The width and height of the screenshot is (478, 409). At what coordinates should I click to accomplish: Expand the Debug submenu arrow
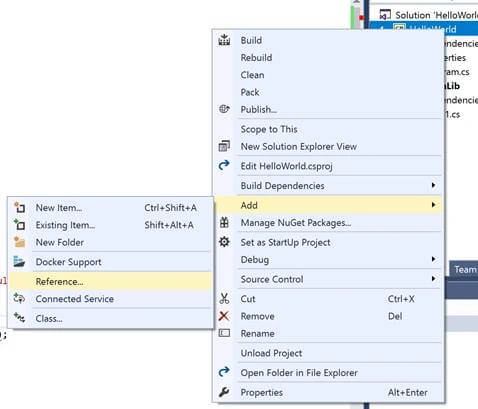[x=433, y=259]
